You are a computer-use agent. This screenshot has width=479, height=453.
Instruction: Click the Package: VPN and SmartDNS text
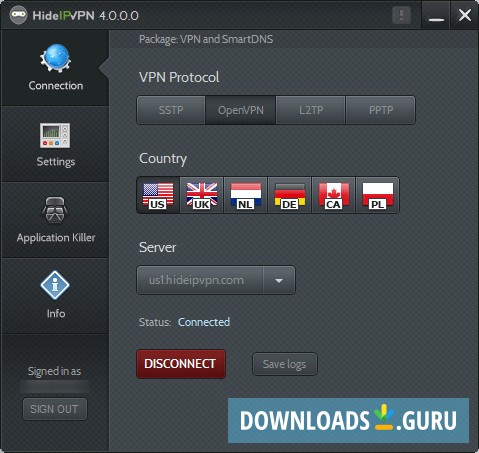click(206, 39)
